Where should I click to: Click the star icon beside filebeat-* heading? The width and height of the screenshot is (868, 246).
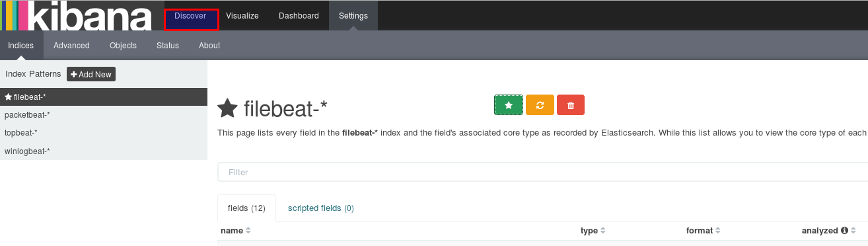(x=228, y=108)
